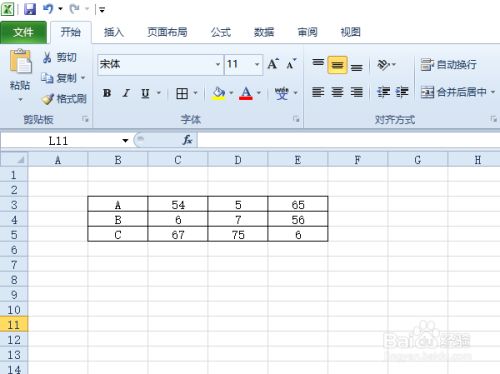Open the 审阅 tab
This screenshot has width=500, height=374.
click(307, 32)
